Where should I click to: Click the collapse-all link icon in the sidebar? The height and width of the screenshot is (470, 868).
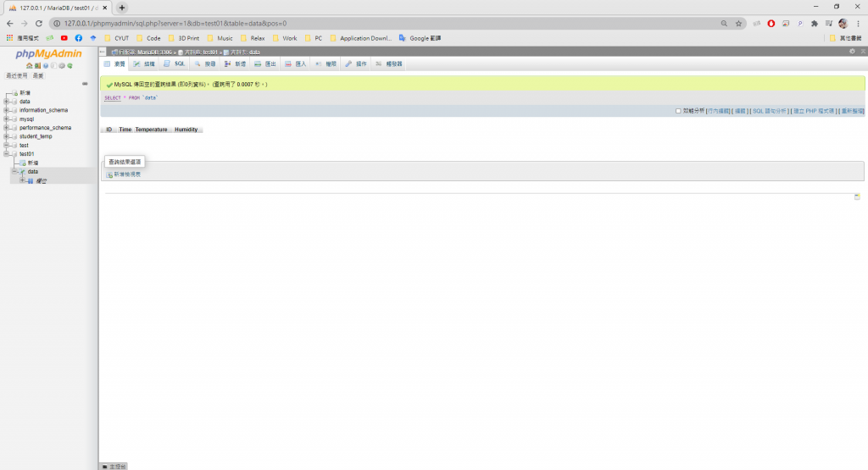coord(85,84)
